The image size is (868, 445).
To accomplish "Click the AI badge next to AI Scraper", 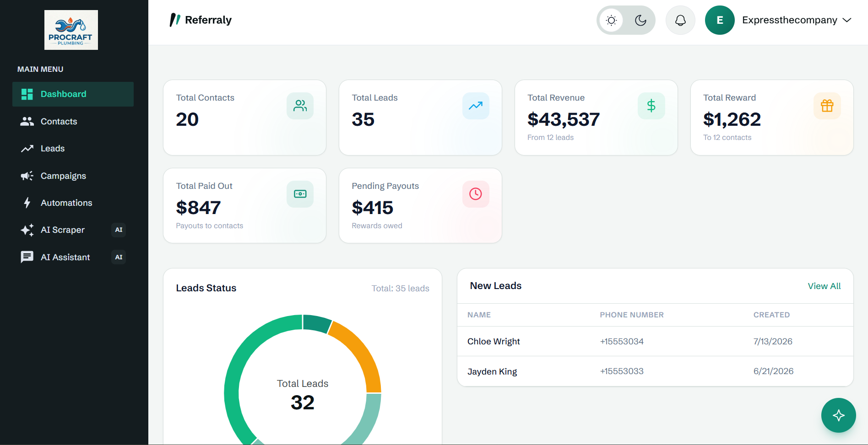I will click(119, 230).
